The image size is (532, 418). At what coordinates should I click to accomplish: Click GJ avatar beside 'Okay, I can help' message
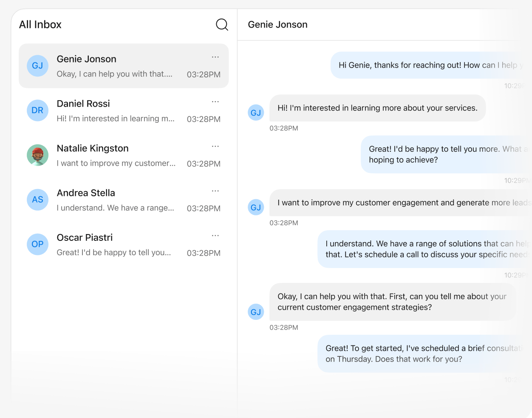pyautogui.click(x=256, y=312)
